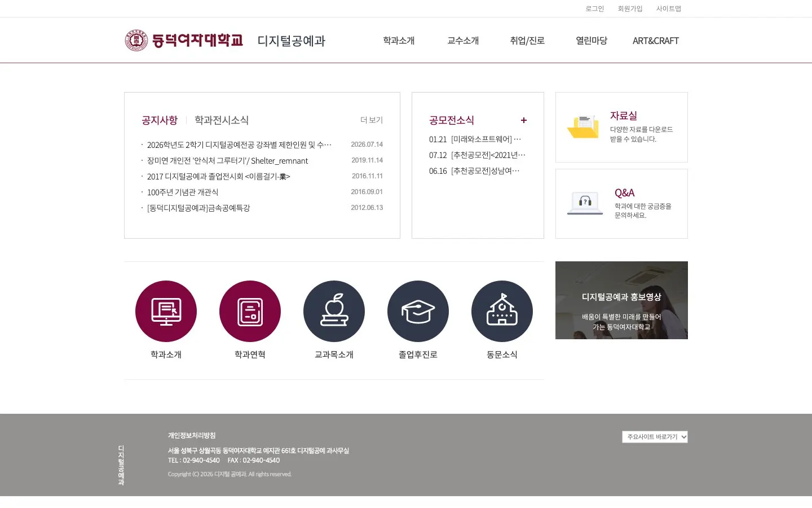Click the Q&A laptop headset icon
Viewport: 812px width, 508px height.
(585, 203)
